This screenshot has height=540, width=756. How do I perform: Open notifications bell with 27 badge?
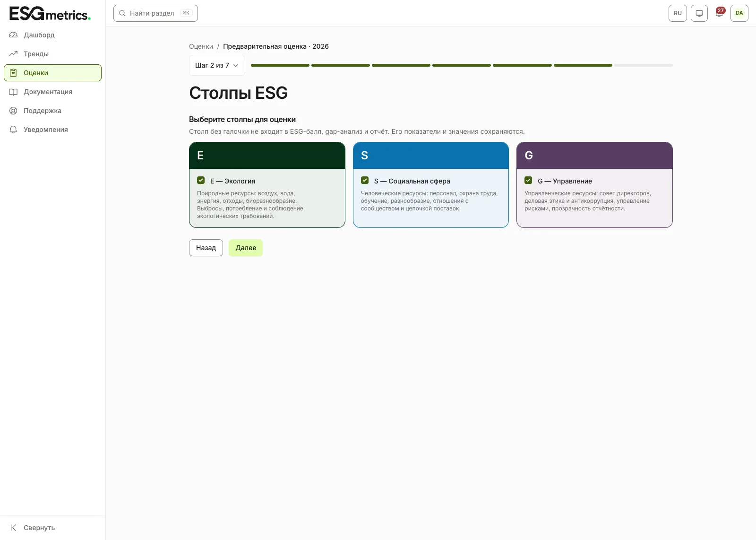click(x=719, y=13)
